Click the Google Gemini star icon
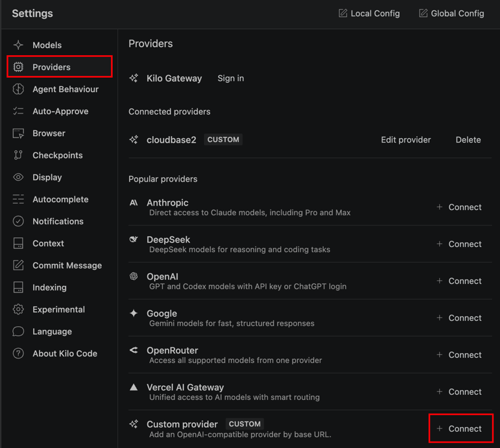 click(x=134, y=313)
